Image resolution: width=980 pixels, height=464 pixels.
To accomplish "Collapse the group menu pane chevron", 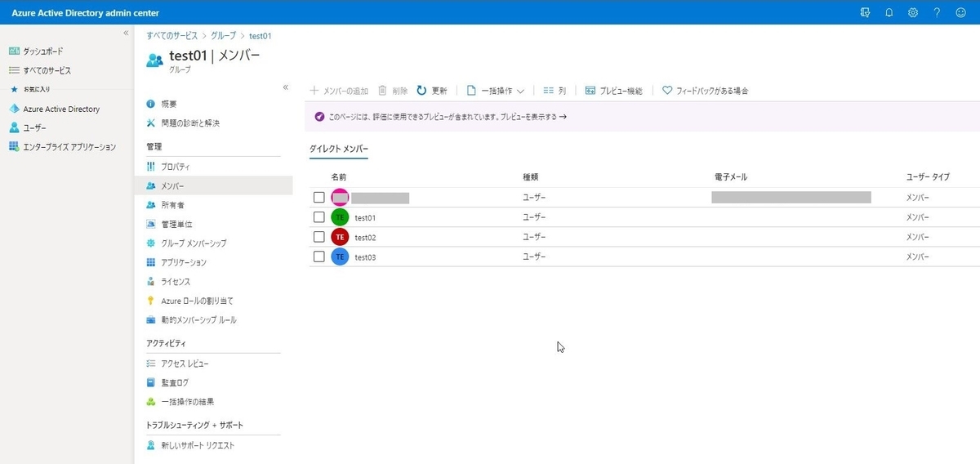I will 285,87.
